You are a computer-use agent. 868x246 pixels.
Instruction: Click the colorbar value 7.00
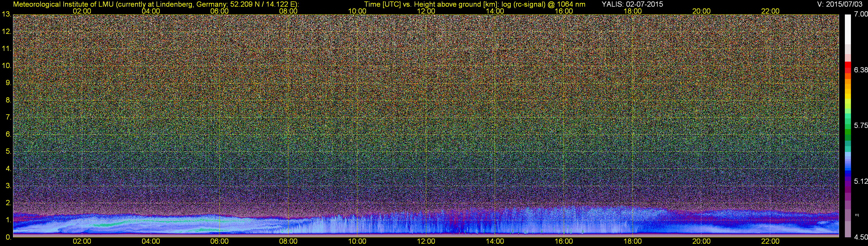860,14
